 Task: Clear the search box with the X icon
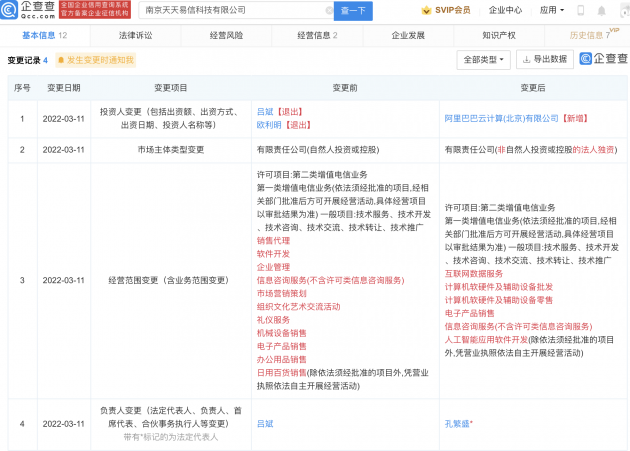tap(329, 10)
